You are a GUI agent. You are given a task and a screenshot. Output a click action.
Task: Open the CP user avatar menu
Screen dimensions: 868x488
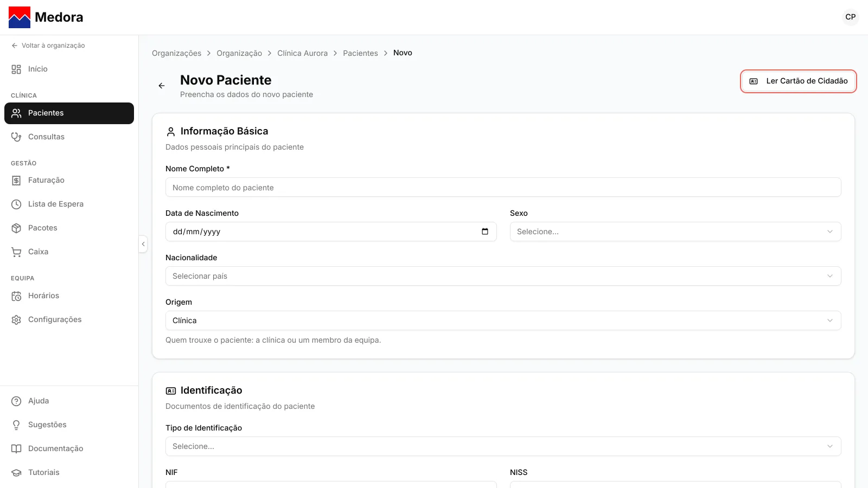(851, 17)
